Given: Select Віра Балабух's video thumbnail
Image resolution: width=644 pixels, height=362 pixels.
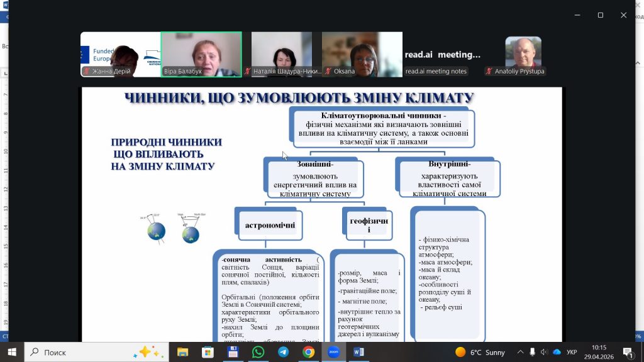Looking at the screenshot, I should click(201, 54).
